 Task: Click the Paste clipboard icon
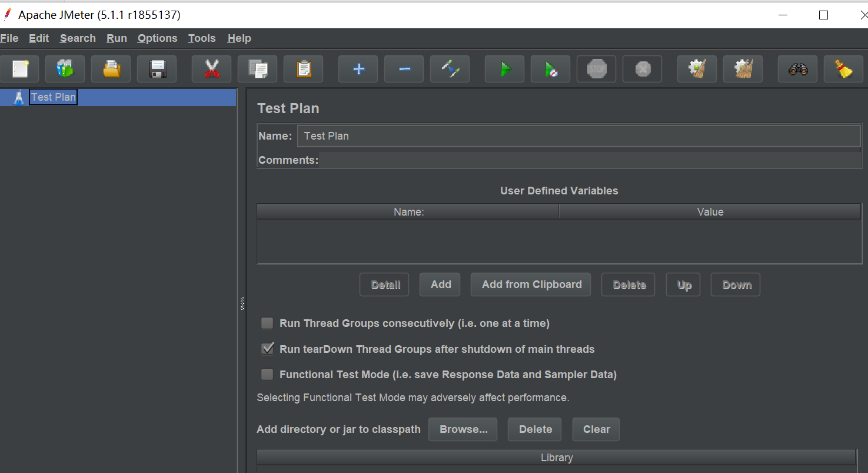[304, 69]
